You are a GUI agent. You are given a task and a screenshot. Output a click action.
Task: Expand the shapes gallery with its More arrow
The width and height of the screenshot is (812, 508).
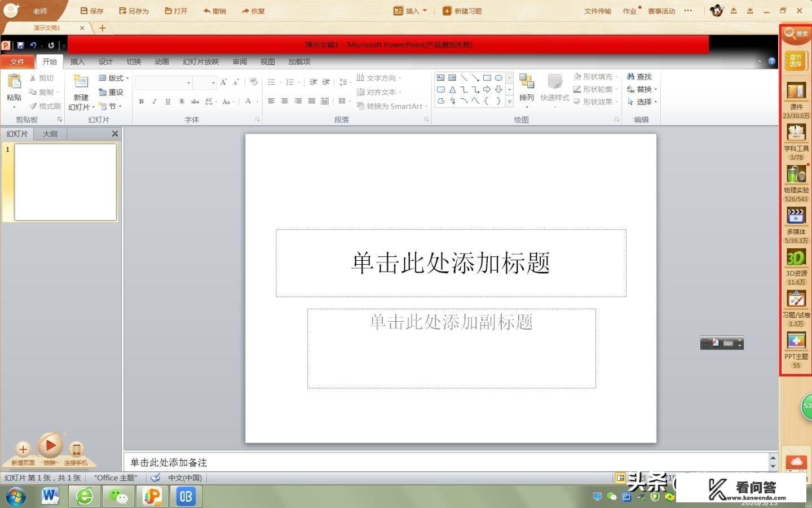coord(509,102)
